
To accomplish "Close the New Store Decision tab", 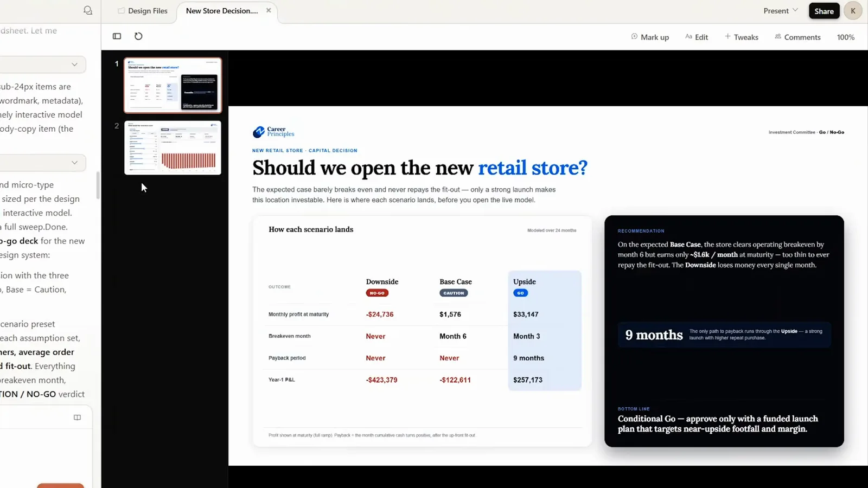I will pyautogui.click(x=269, y=10).
